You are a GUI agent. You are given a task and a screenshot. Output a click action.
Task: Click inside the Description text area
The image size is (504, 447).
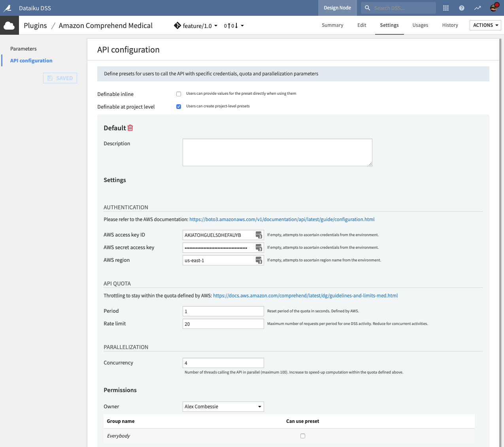click(277, 152)
